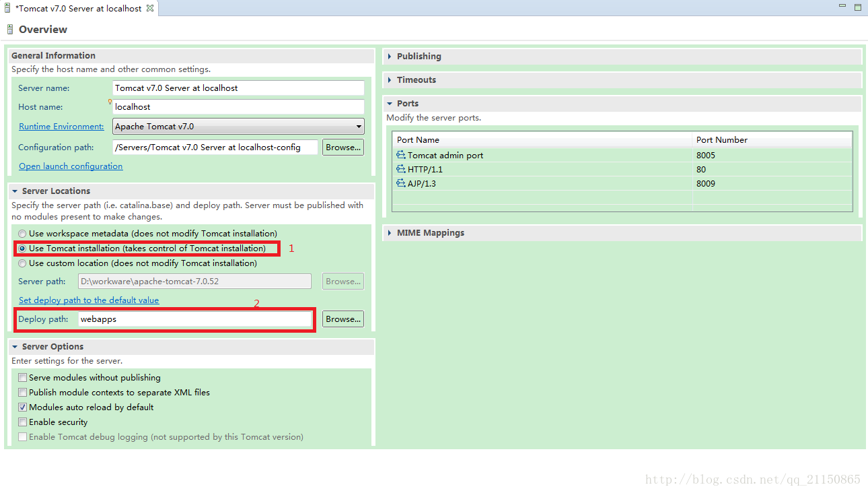Collapse the Ports section

(x=390, y=104)
